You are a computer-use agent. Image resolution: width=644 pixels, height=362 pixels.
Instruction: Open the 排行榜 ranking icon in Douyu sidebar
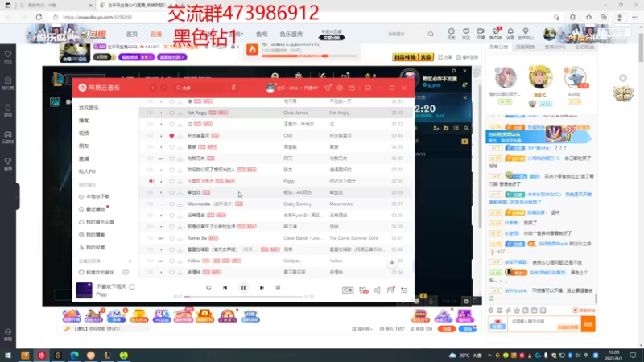[8, 84]
